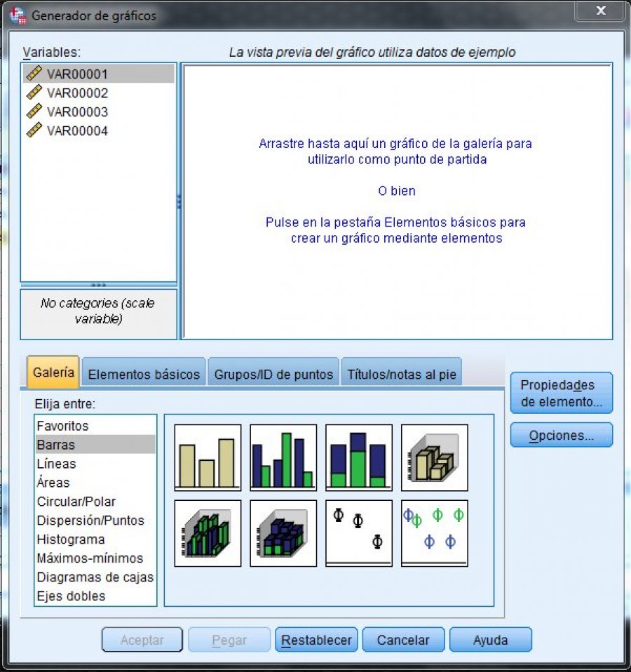631x672 pixels.
Task: Open Ayuda help button
Action: point(491,640)
